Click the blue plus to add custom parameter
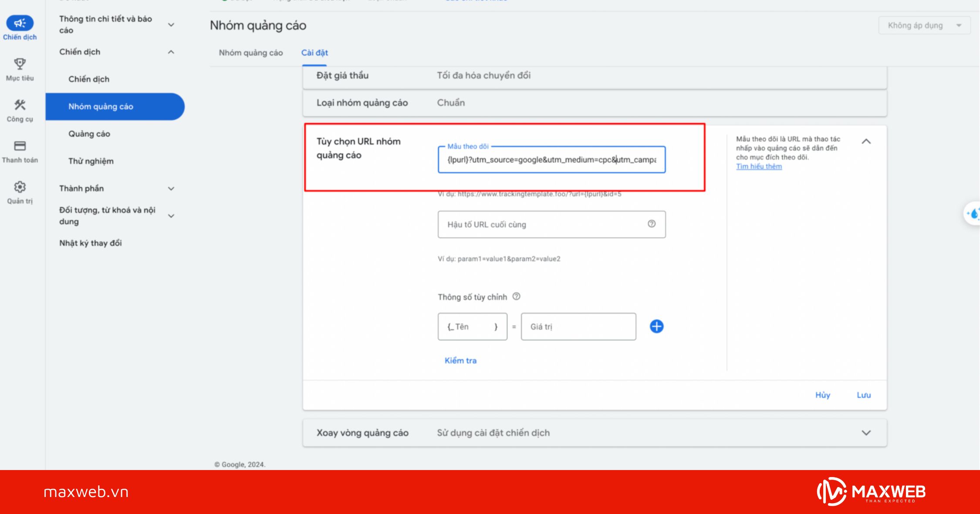 (656, 326)
